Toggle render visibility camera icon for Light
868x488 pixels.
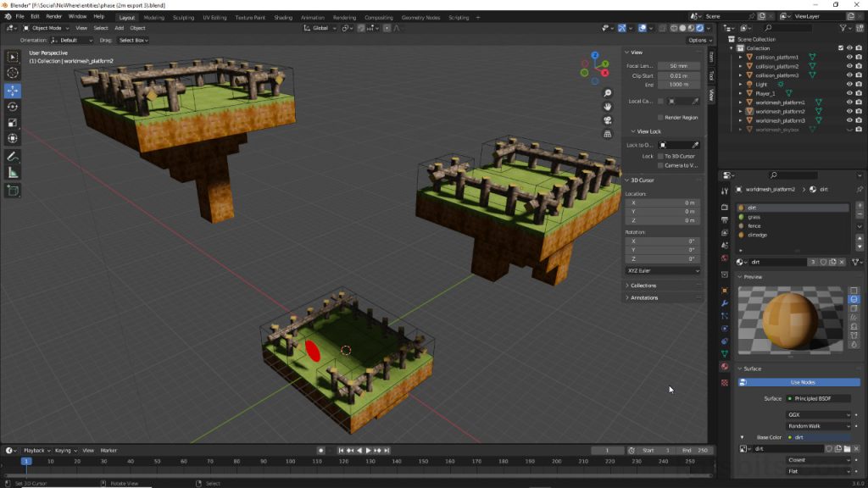(859, 84)
